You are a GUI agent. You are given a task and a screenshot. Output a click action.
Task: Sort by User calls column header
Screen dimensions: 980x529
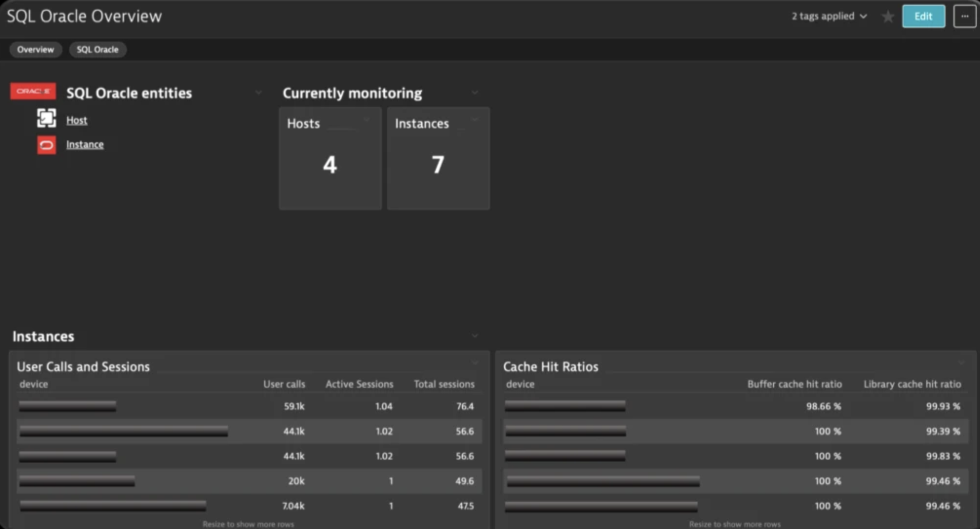click(x=284, y=384)
